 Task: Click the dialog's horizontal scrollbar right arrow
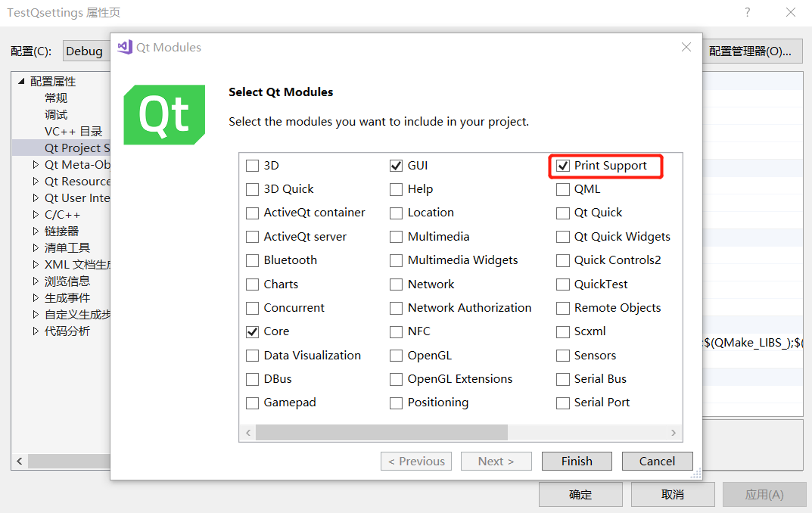673,433
